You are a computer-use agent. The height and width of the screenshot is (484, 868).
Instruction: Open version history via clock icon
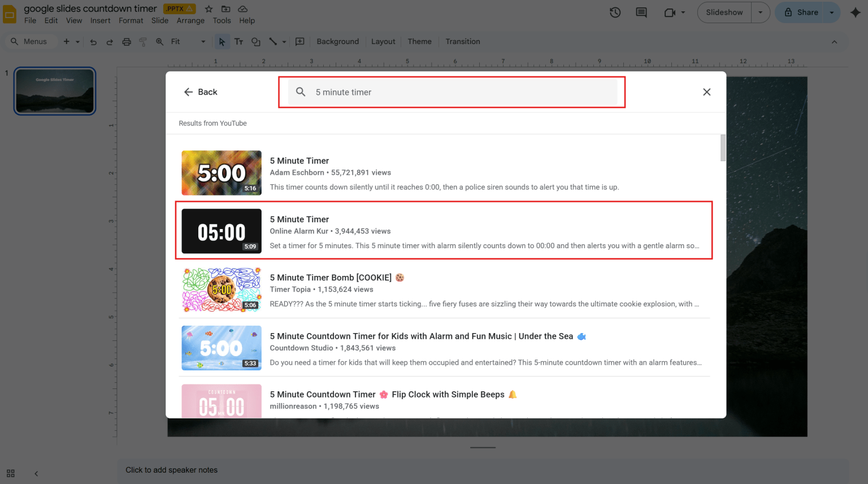[615, 12]
